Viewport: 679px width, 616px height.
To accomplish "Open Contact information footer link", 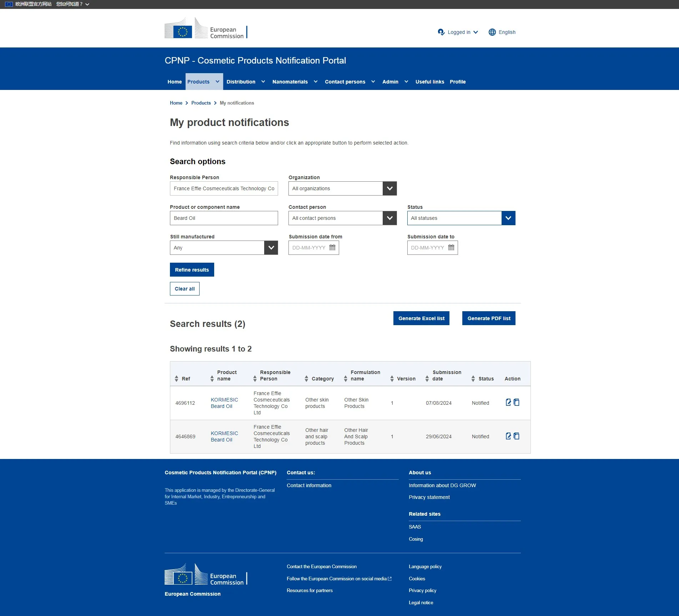I will pyautogui.click(x=309, y=485).
